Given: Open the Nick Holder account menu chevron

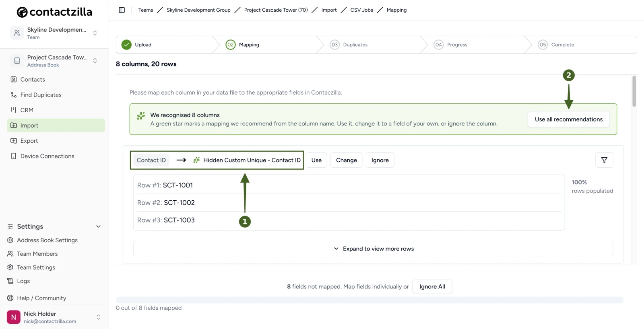Looking at the screenshot, I should (98, 317).
